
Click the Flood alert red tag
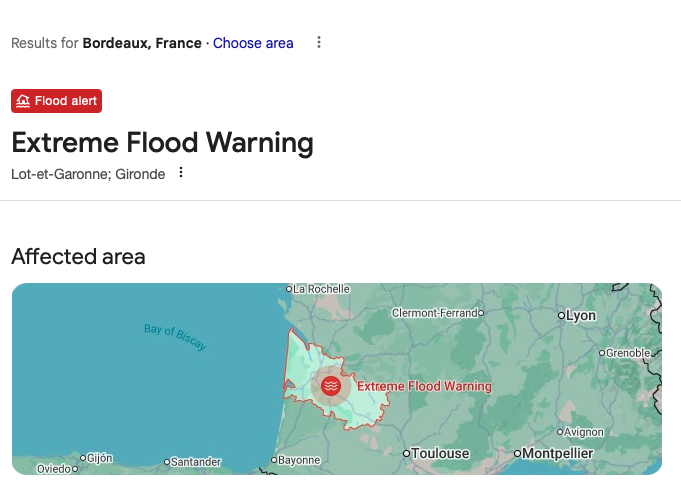[x=57, y=101]
